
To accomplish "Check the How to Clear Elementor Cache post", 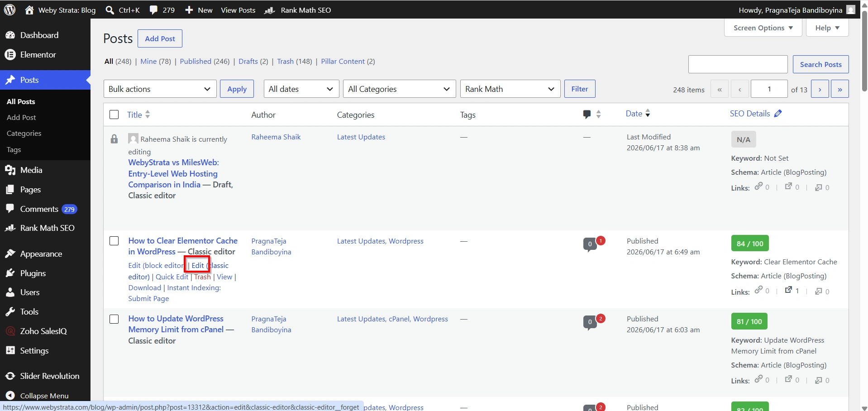I will coord(114,241).
